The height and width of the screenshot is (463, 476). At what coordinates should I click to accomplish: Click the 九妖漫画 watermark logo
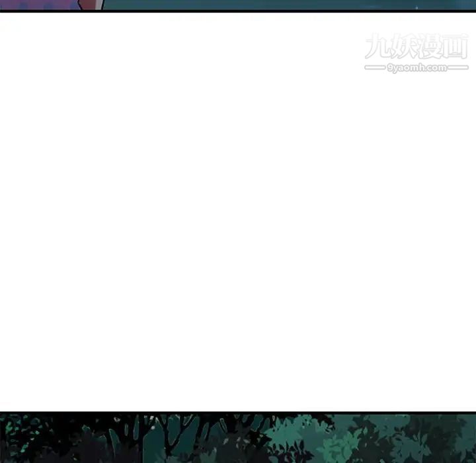pos(416,48)
